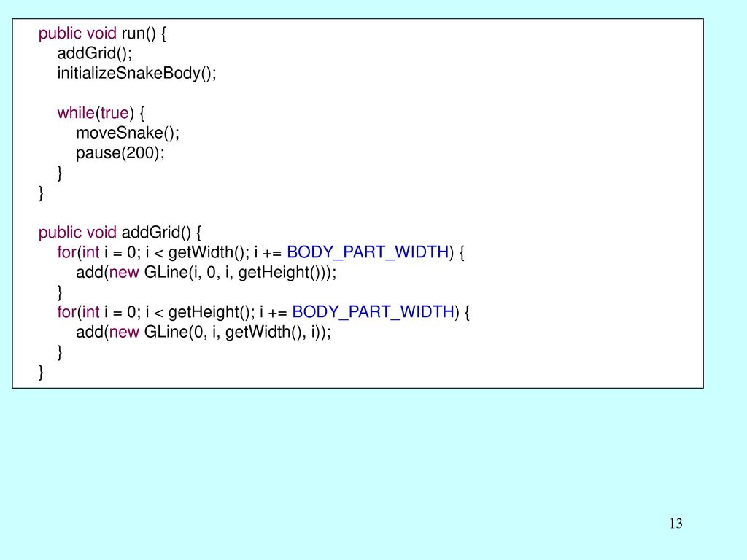Click the while(true) keyword line

pyautogui.click(x=101, y=113)
